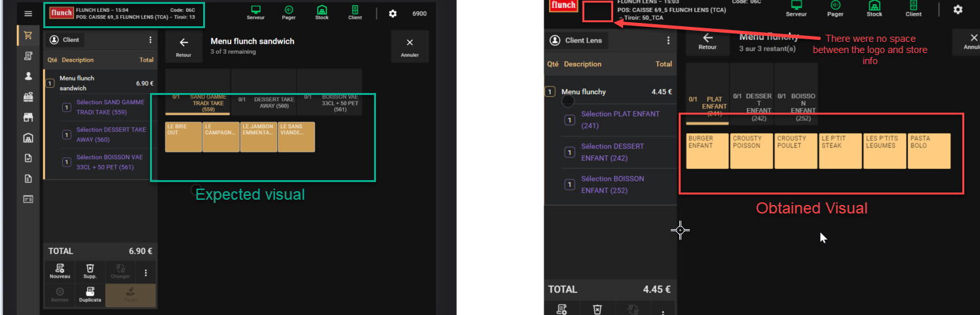The image size is (980, 315).
Task: Click the Retour back button in left screenshot
Action: 183,47
